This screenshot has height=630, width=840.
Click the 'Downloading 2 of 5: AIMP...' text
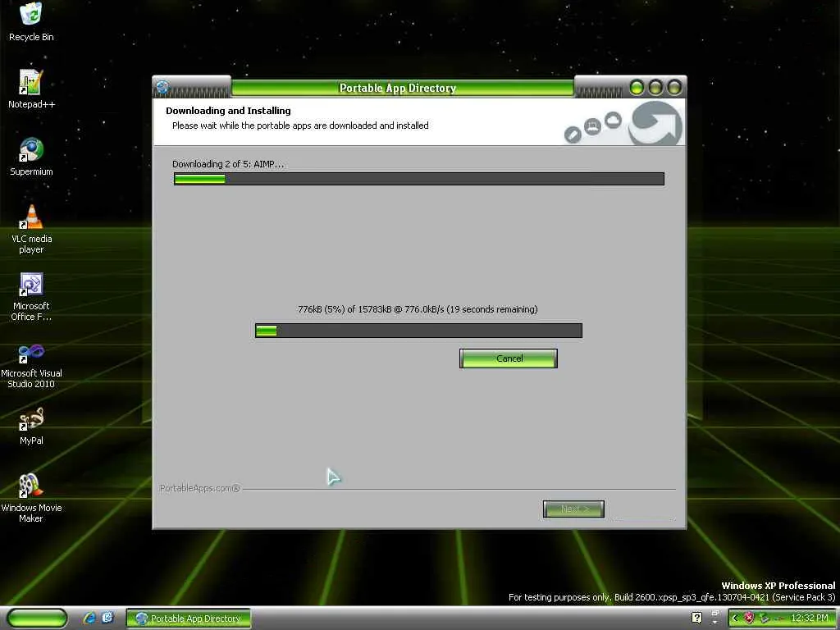(x=228, y=164)
